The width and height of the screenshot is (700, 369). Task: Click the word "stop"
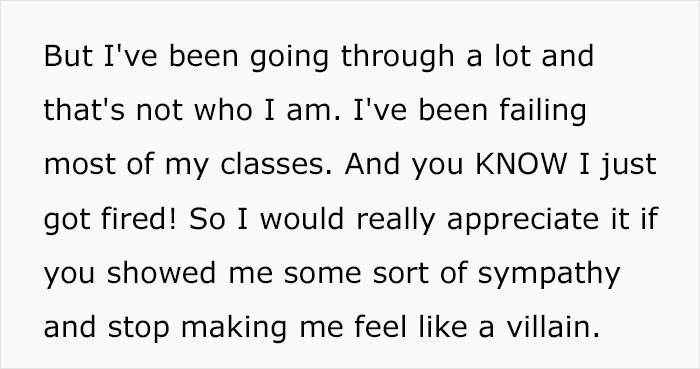[x=139, y=330]
